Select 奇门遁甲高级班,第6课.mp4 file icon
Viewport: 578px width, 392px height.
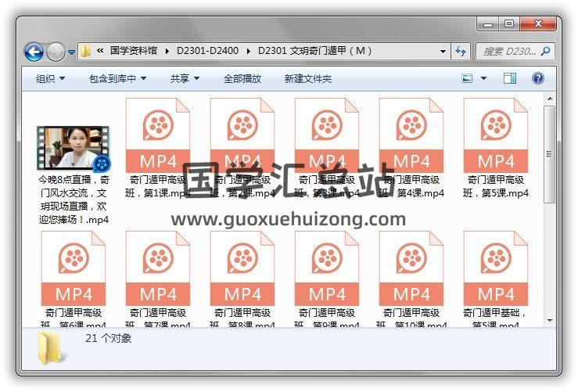coord(74,268)
